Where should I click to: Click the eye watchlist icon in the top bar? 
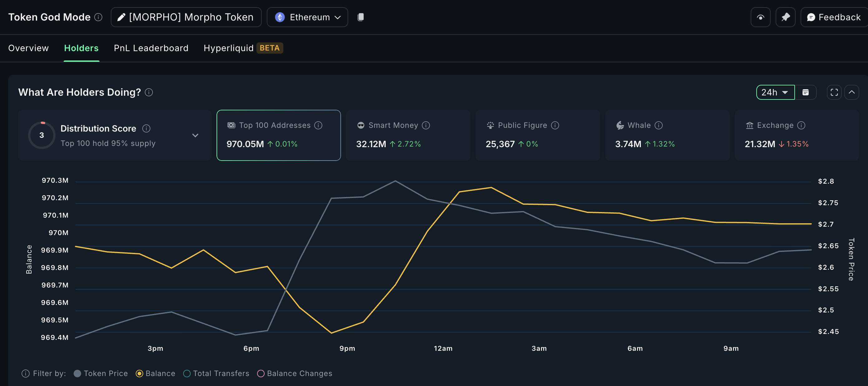760,17
